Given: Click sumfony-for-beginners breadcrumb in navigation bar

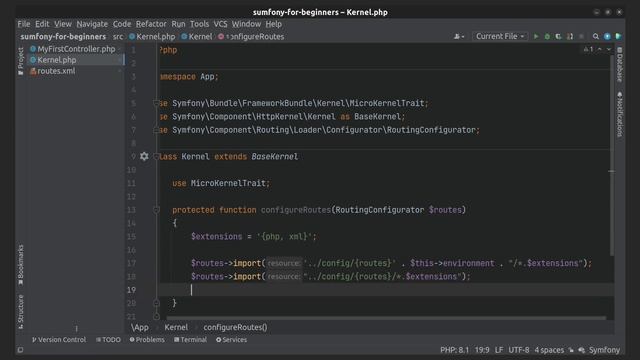Looking at the screenshot, I should tap(63, 37).
